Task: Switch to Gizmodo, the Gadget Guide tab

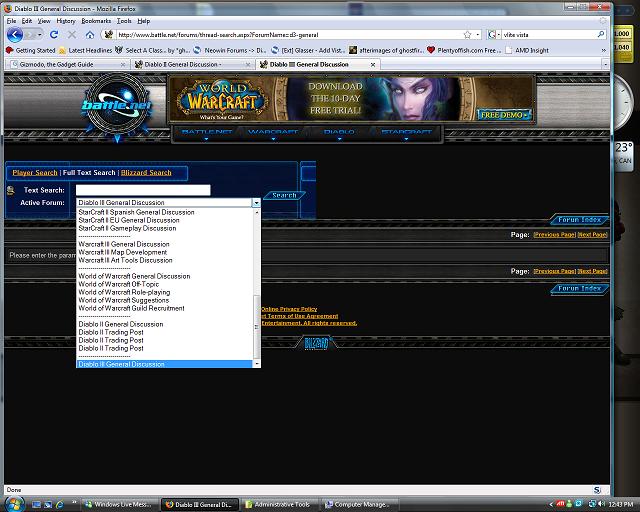Action: [x=60, y=64]
